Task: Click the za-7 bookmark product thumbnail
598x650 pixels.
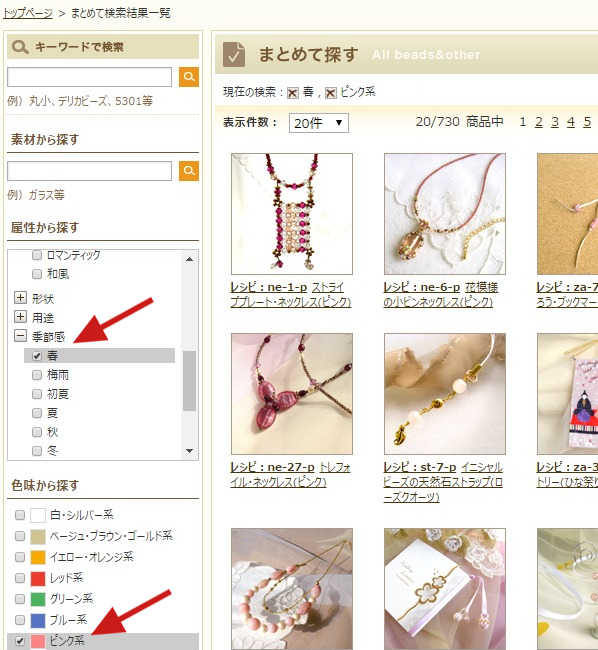Action: pos(567,214)
